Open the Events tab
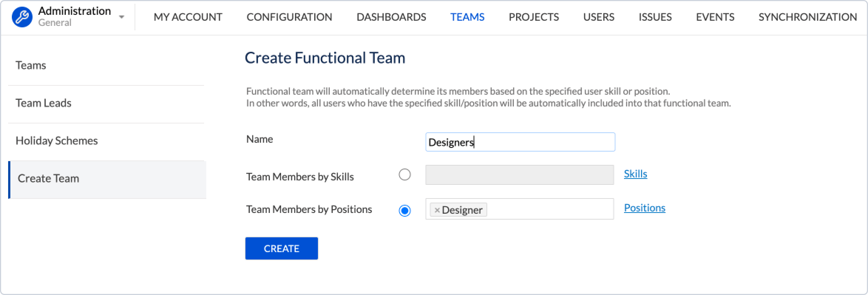Viewport: 868px width, 295px height. (715, 17)
